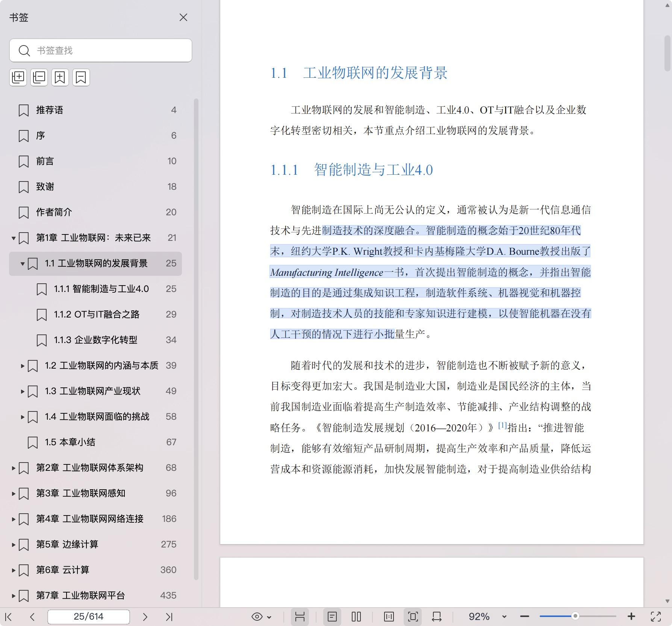Toggle continuous scrolling mode
This screenshot has width=672, height=626.
pos(300,617)
